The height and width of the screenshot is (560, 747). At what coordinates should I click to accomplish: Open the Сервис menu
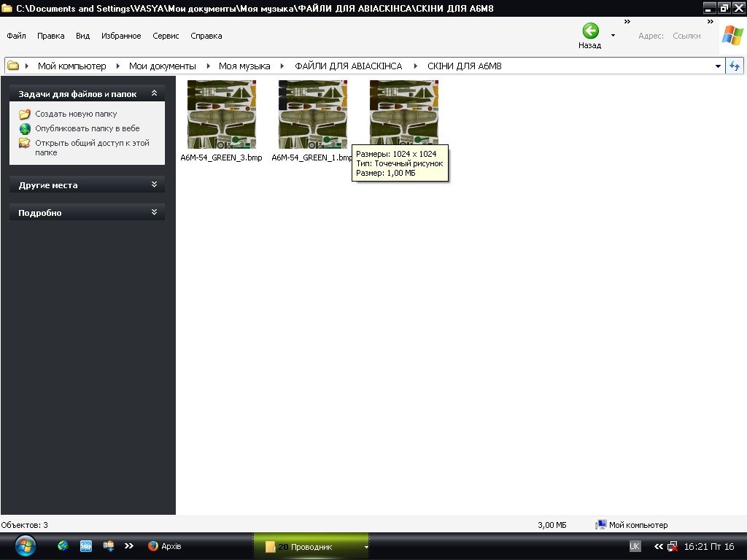point(166,36)
